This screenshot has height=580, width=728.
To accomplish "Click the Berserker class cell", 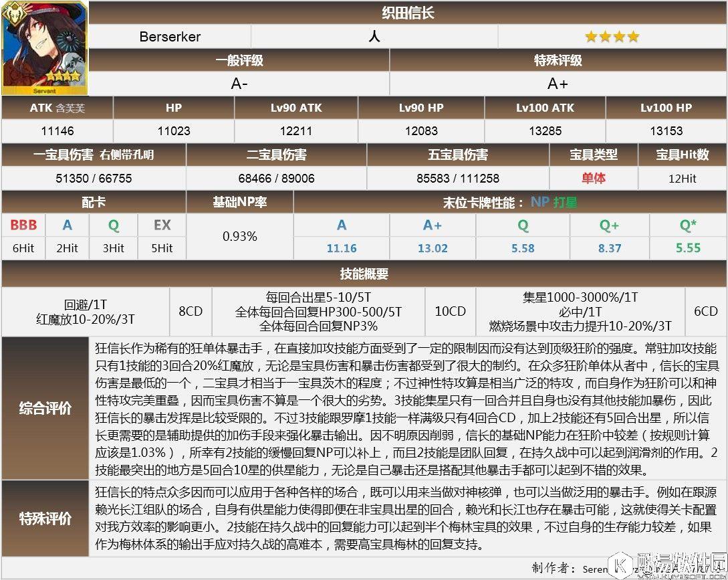I will 170,36.
